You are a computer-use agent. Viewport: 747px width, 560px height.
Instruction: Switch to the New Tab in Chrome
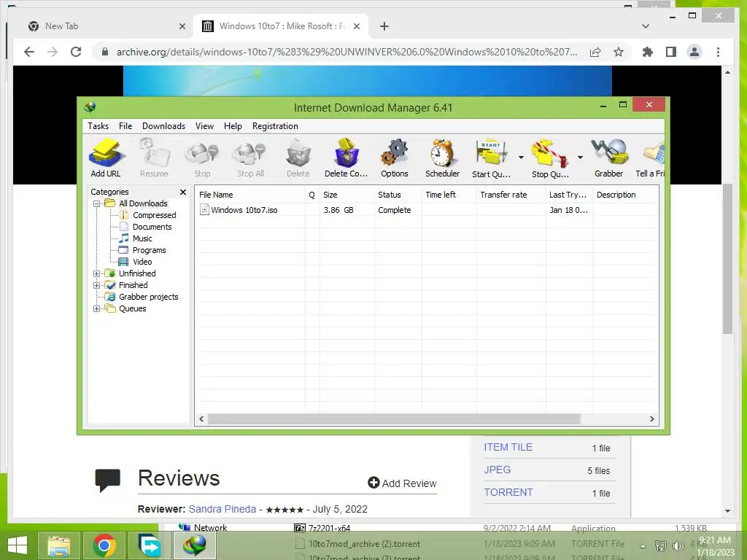(106, 26)
